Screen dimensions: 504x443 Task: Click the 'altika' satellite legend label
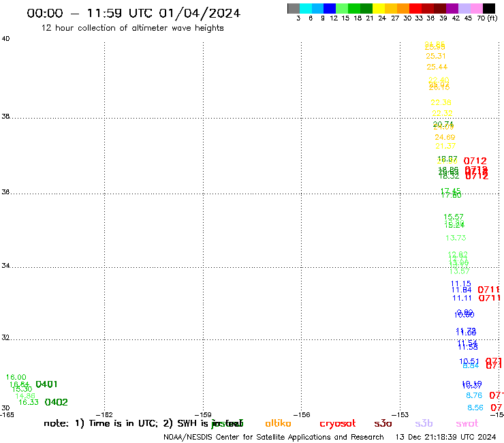click(x=278, y=423)
